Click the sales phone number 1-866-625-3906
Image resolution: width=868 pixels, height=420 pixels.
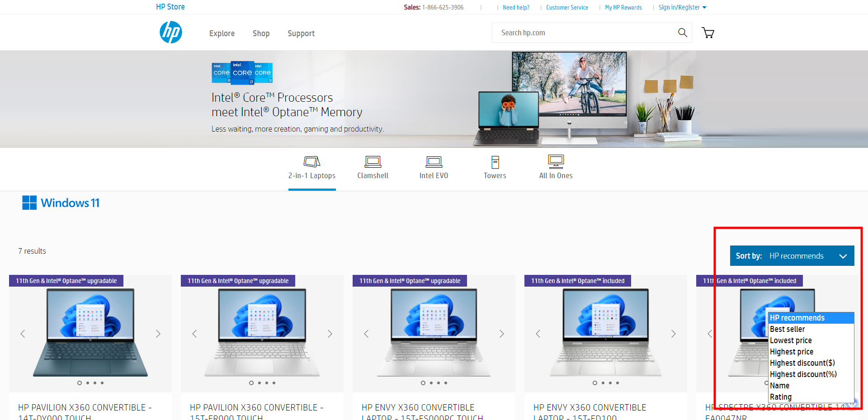coord(443,7)
